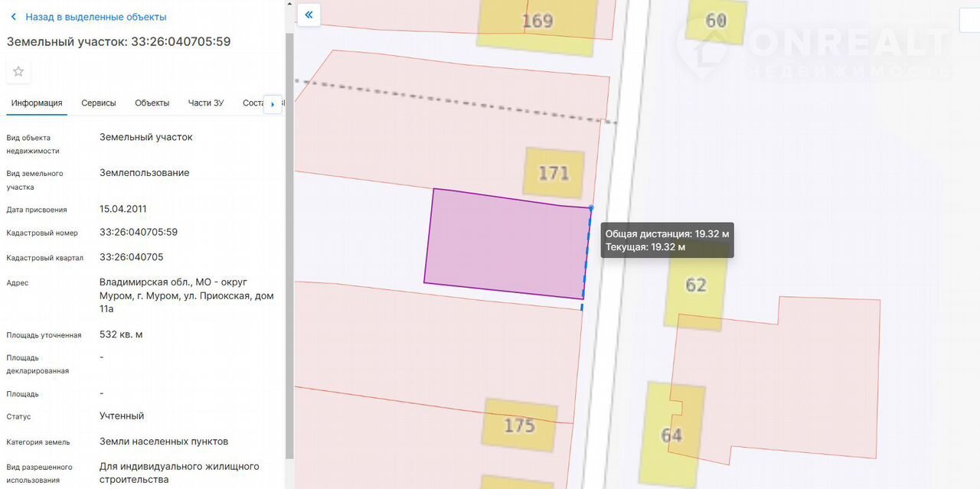
Task: Select building 62 on the map
Action: 695,285
